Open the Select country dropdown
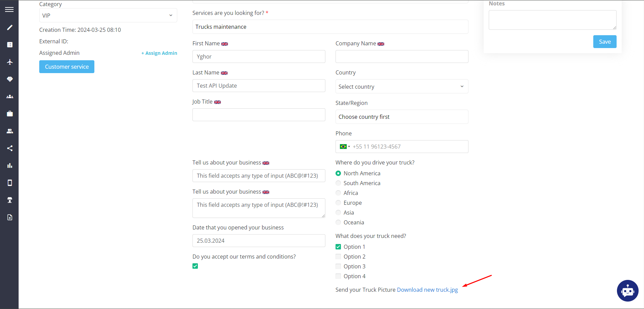Screen dimensions: 644x309 (x=401, y=87)
